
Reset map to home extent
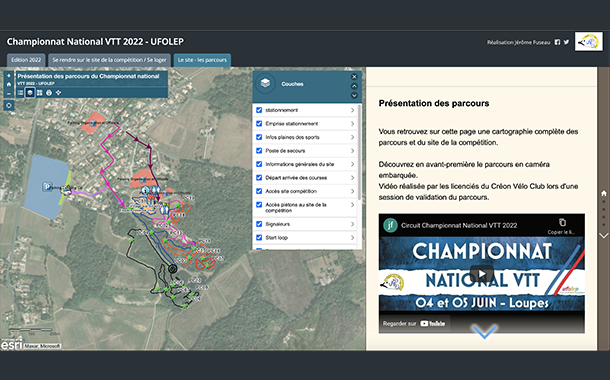pos(9,84)
